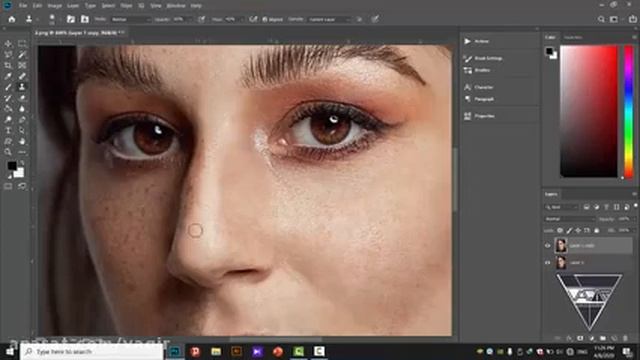Viewport: 640px width, 360px height.
Task: Select the Clone Stamp tool
Action: [x=22, y=87]
